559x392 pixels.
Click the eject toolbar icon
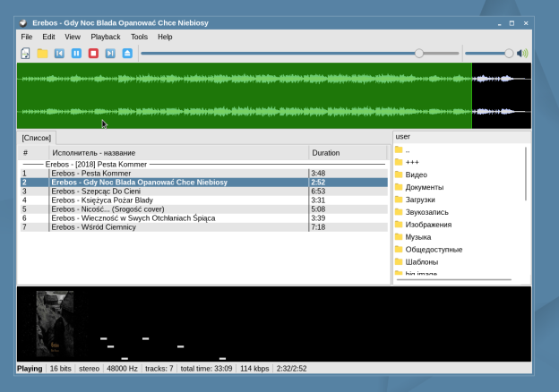127,54
